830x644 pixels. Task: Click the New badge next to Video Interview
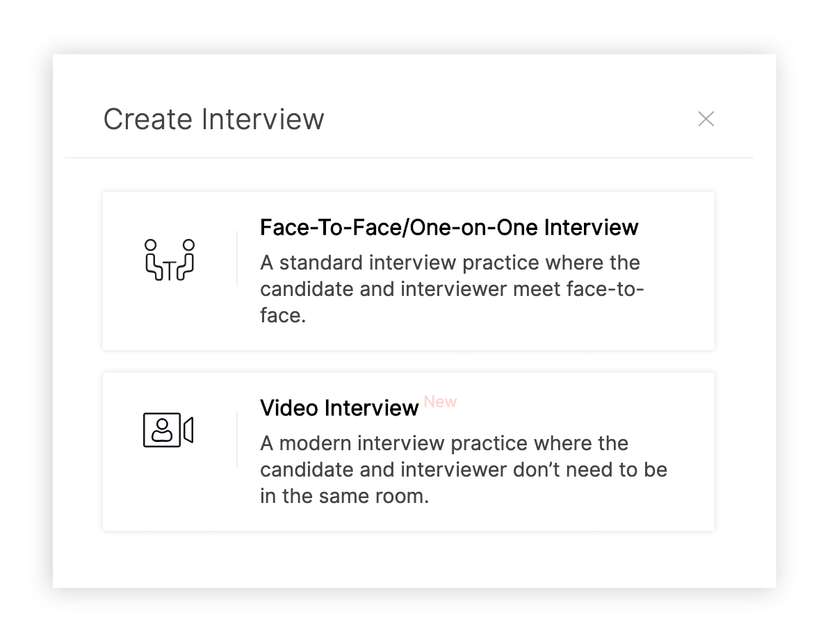[x=441, y=402]
